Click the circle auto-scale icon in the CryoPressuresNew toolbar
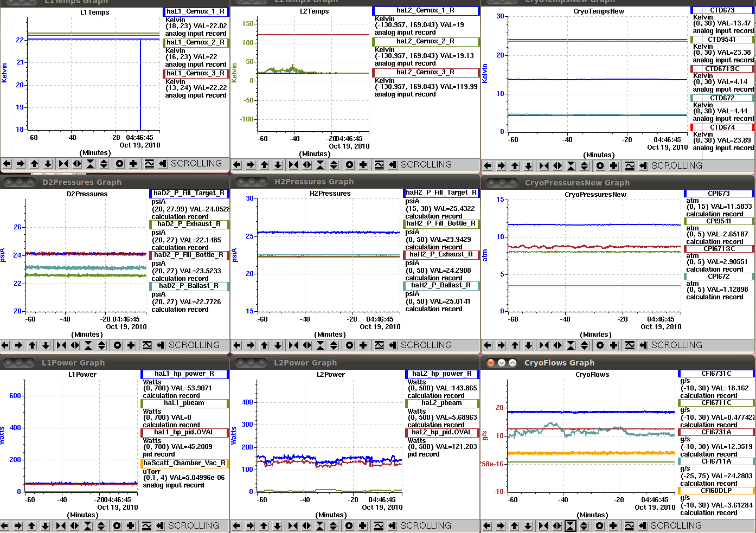Screen dimensions: 756x533 coord(600,345)
